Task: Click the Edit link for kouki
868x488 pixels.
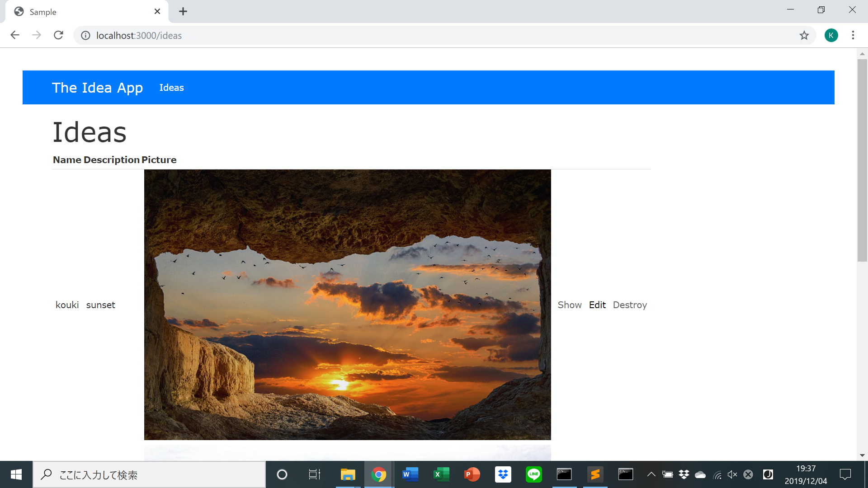Action: pos(597,305)
